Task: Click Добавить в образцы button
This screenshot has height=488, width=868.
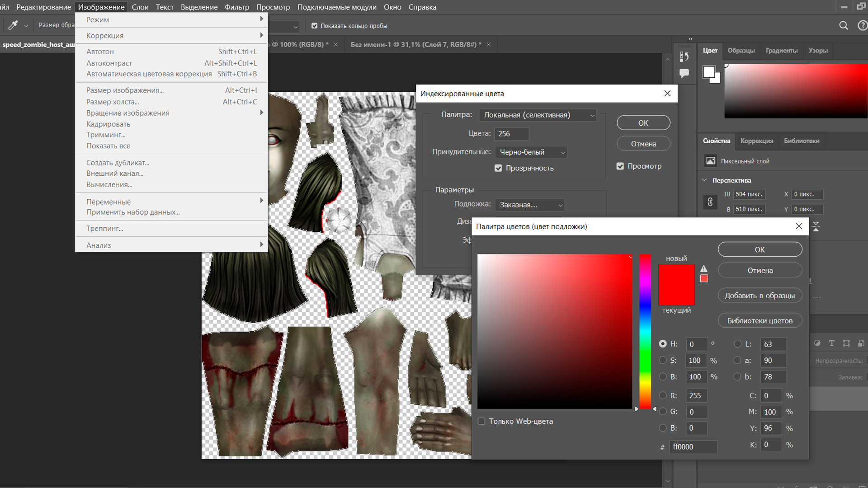Action: 759,296
